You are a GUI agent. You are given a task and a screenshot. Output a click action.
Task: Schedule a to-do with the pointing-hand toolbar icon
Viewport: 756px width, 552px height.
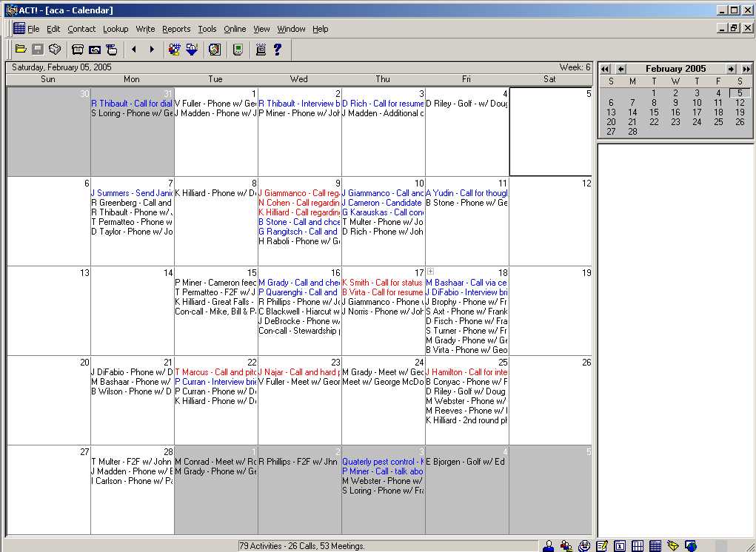112,49
